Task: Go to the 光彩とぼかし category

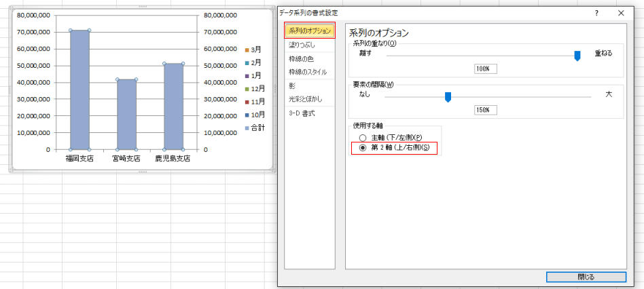Action: point(306,99)
